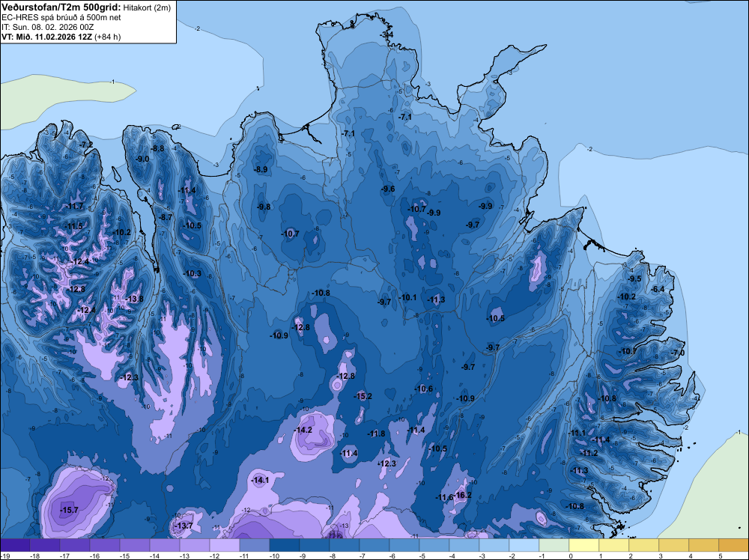Click the -6.4 temperature value
Screen dimensions: 749x560
[658, 289]
